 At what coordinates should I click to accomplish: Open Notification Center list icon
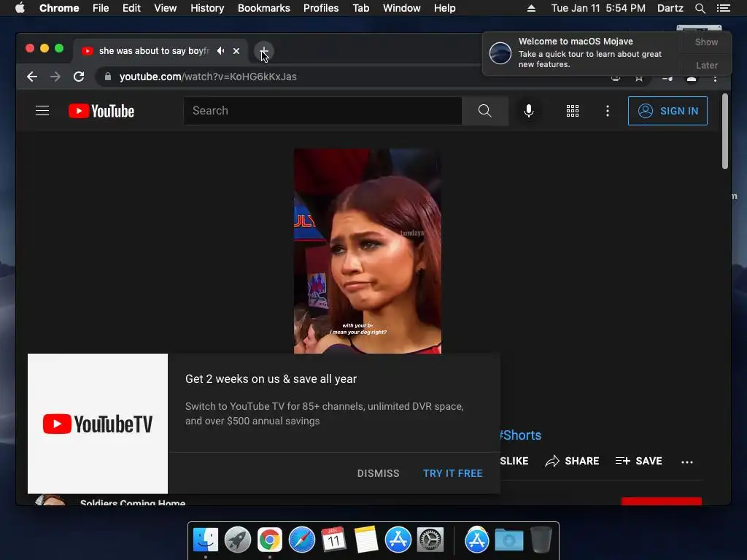point(724,8)
